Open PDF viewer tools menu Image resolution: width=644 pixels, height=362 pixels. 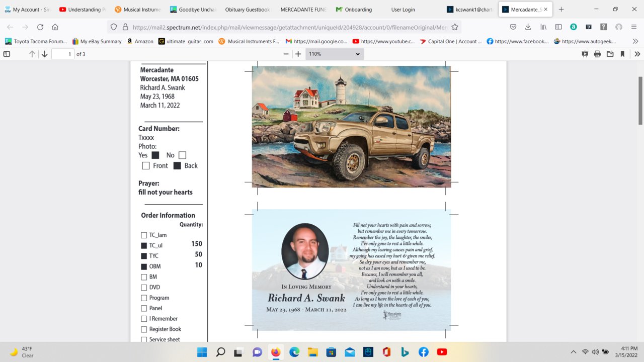coord(637,54)
